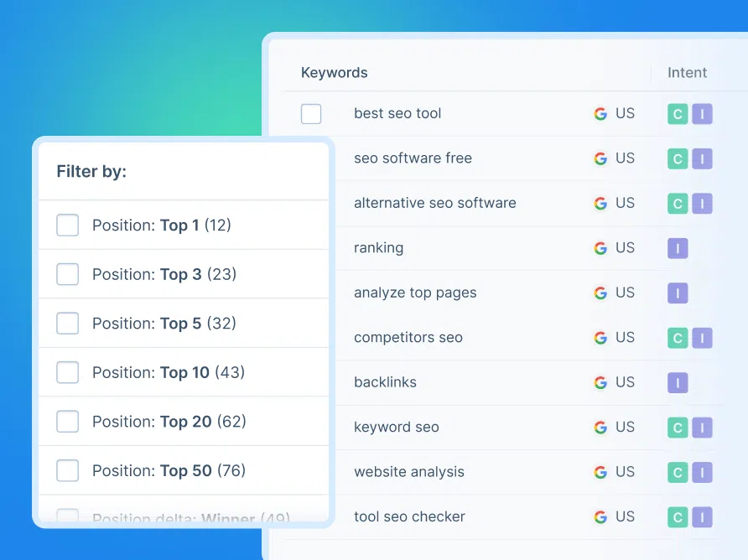The image size is (748, 560).
Task: Tick the Position: Top 5 filter checkbox
Action: 68,324
